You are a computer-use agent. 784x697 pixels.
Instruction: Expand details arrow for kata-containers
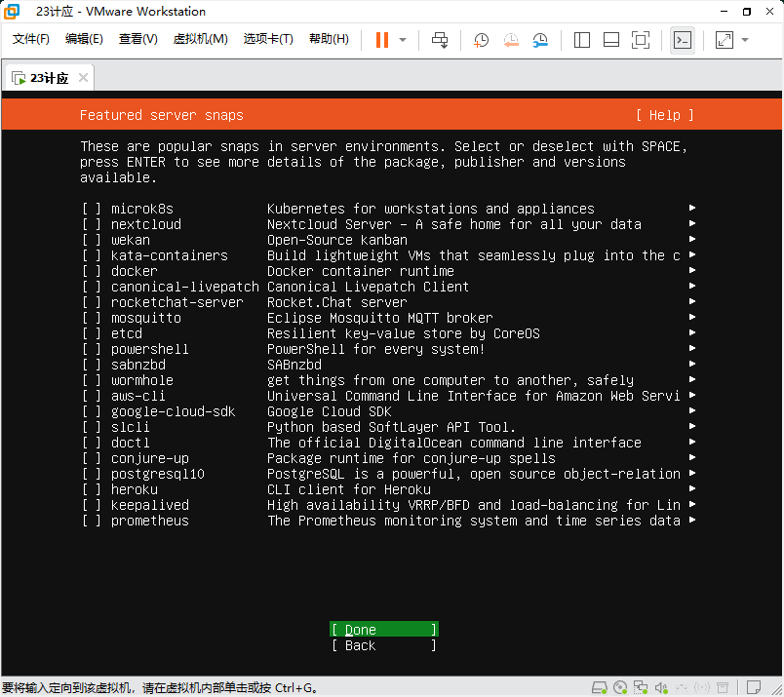pos(692,254)
